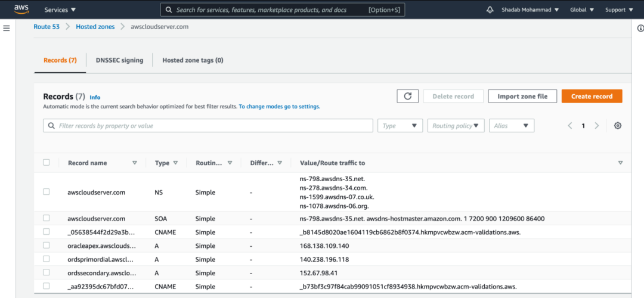Image resolution: width=644 pixels, height=298 pixels.
Task: Open the Type filter dropdown
Action: point(400,126)
